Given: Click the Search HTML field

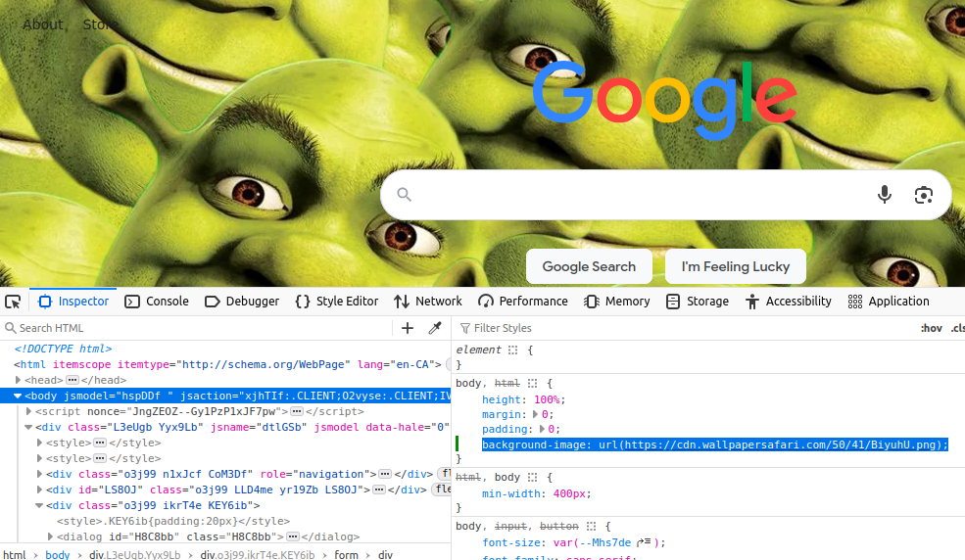Looking at the screenshot, I should 197,328.
